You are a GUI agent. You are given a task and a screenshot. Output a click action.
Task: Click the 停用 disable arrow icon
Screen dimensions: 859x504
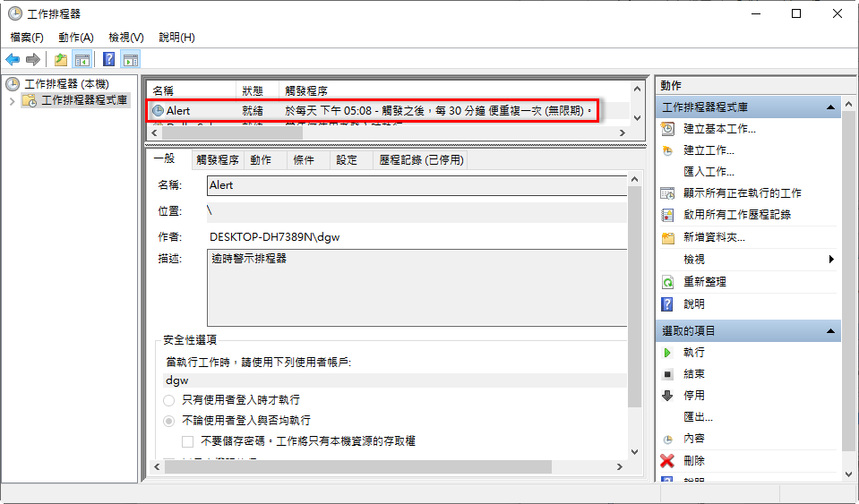click(x=667, y=396)
